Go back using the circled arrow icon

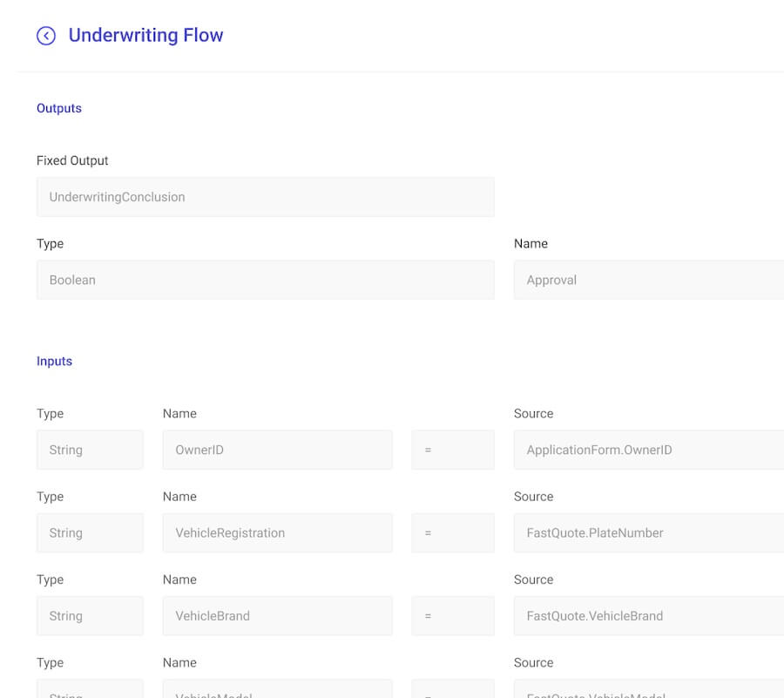pos(46,36)
